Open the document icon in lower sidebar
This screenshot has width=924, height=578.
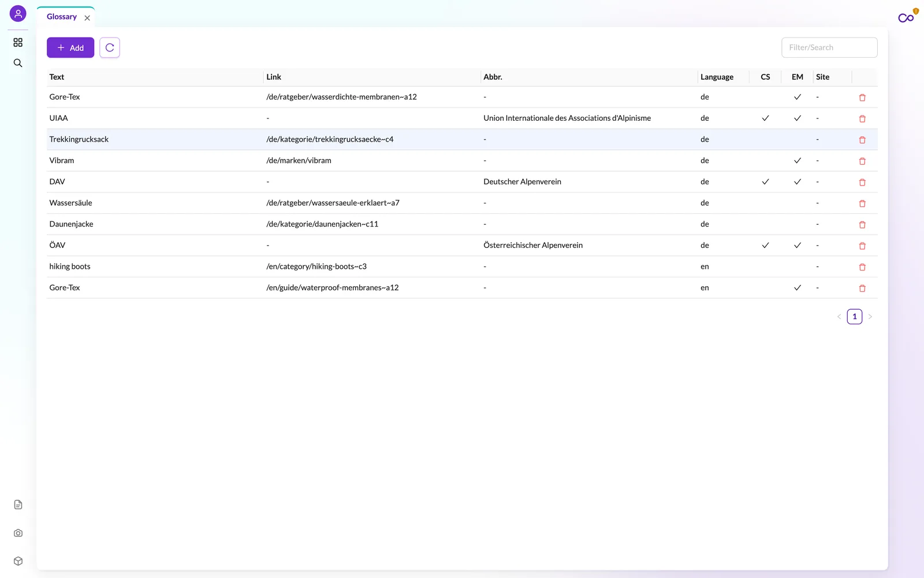coord(18,505)
